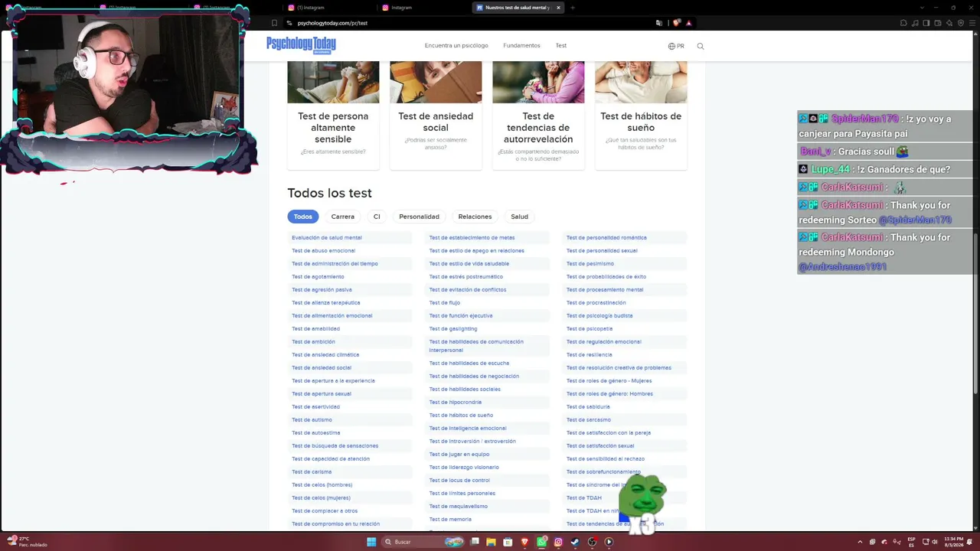Open Test de inteligencia emocional link
Viewport: 980px width, 551px height.
coord(468,429)
